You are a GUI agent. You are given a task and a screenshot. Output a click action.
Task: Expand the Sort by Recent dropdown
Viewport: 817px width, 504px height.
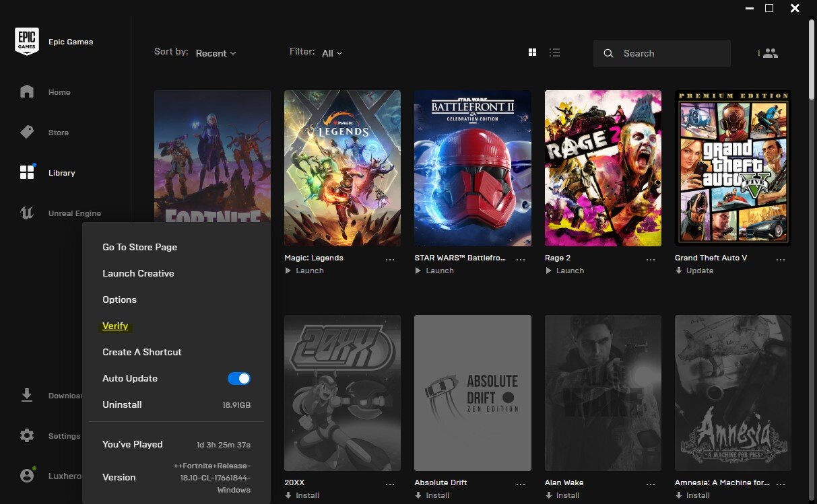pyautogui.click(x=216, y=53)
